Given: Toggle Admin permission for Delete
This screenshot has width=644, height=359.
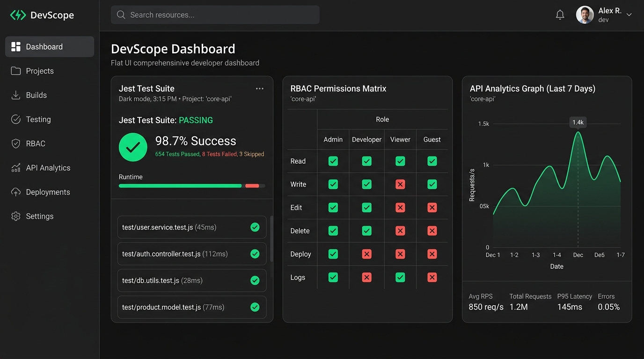Looking at the screenshot, I should (333, 230).
